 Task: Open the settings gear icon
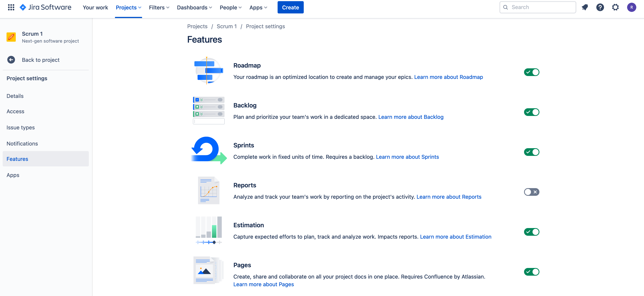(x=615, y=7)
